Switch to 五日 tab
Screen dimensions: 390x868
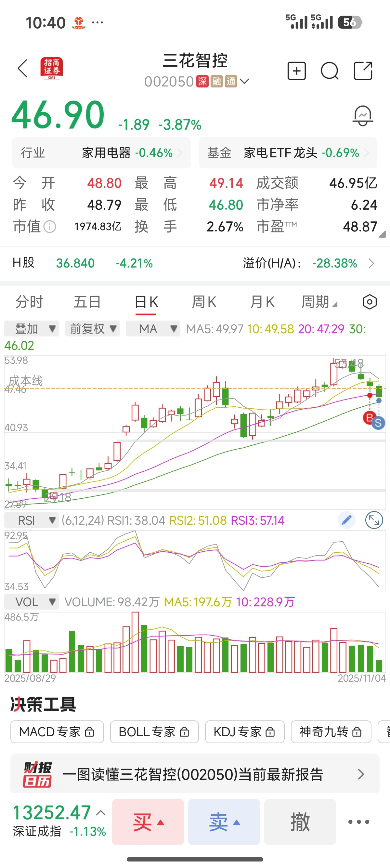(87, 302)
